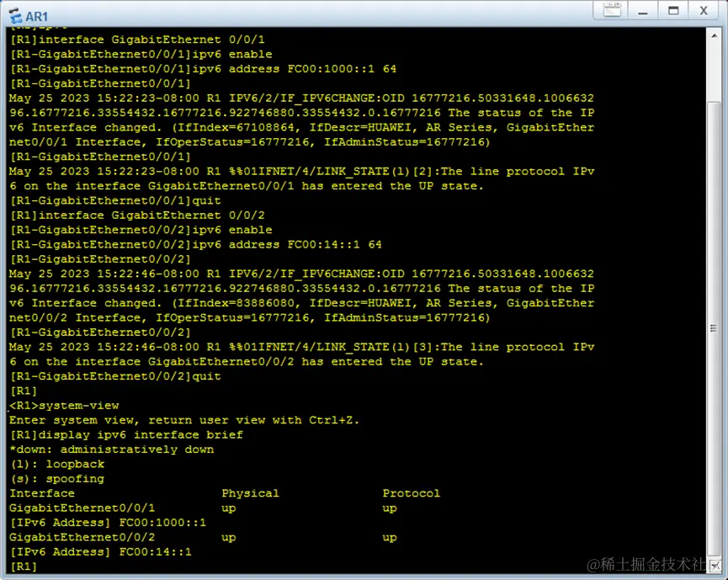Click the "Physical" column header
Viewport: 728px width, 580px height.
point(250,493)
